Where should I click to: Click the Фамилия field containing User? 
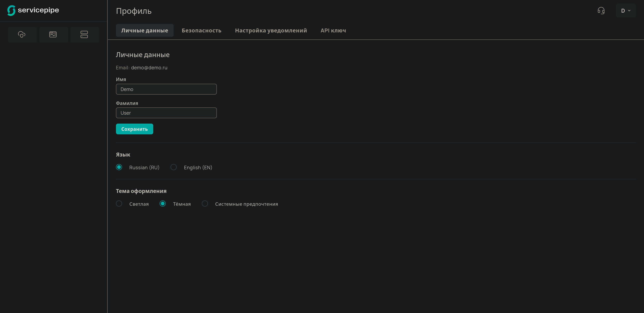coord(166,113)
